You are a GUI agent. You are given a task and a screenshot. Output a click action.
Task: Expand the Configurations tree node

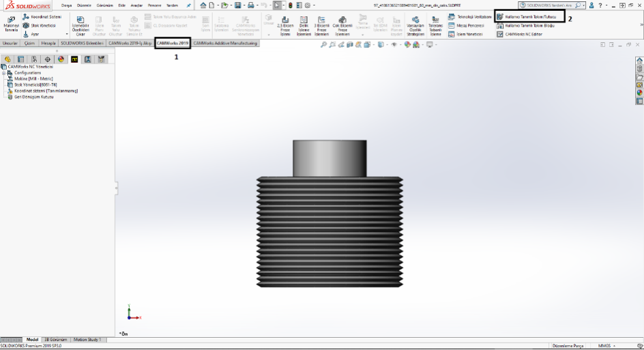tap(4, 73)
